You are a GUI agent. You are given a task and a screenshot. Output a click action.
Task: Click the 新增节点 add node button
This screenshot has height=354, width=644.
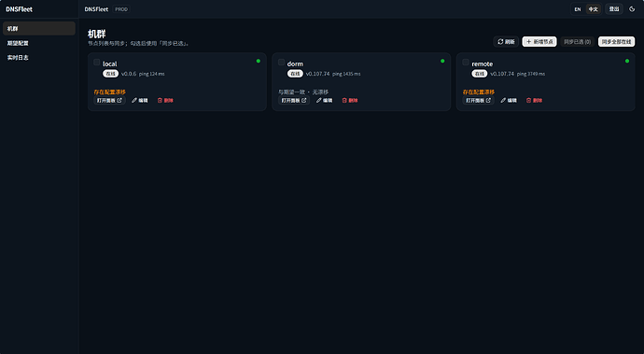click(539, 41)
